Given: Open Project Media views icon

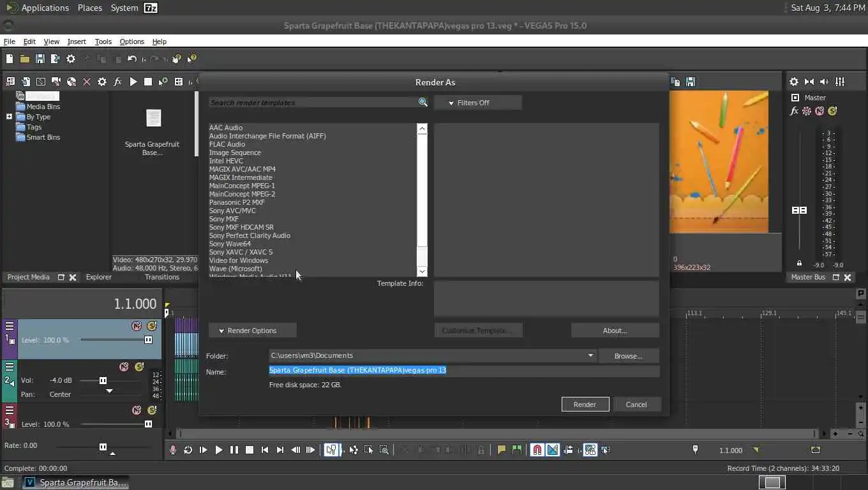Looking at the screenshot, I should point(179,82).
